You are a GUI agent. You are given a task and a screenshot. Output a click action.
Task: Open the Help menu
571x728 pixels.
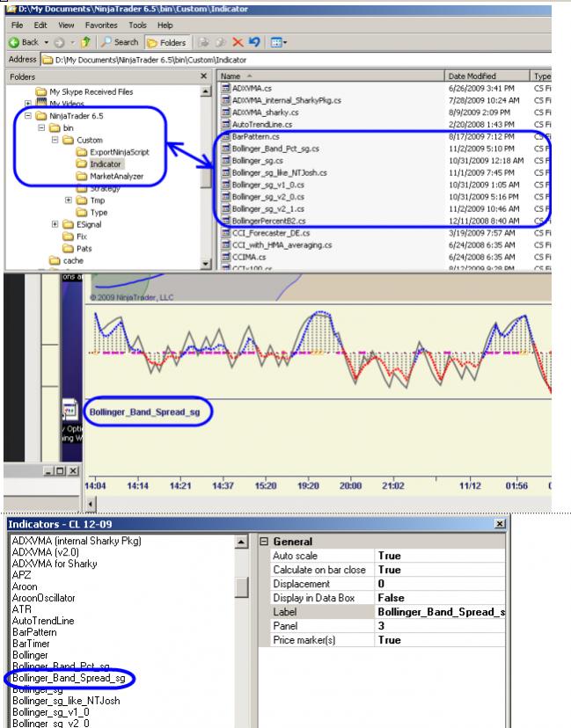(165, 25)
